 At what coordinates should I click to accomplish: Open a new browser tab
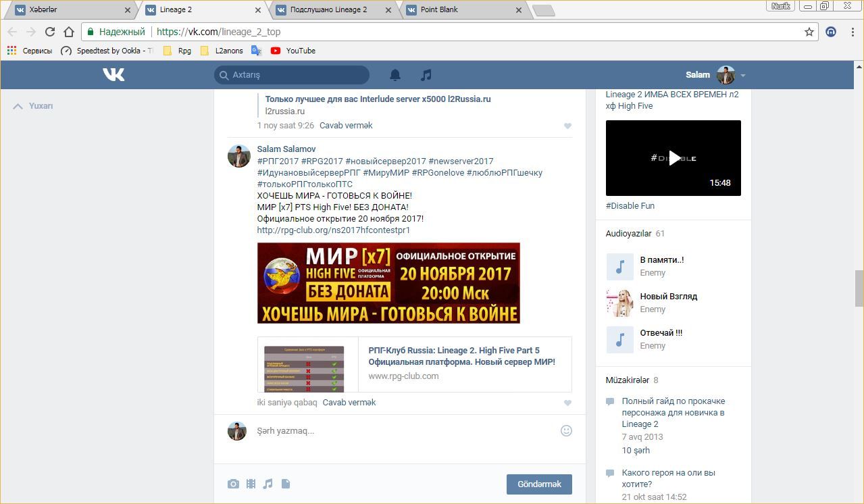[543, 11]
